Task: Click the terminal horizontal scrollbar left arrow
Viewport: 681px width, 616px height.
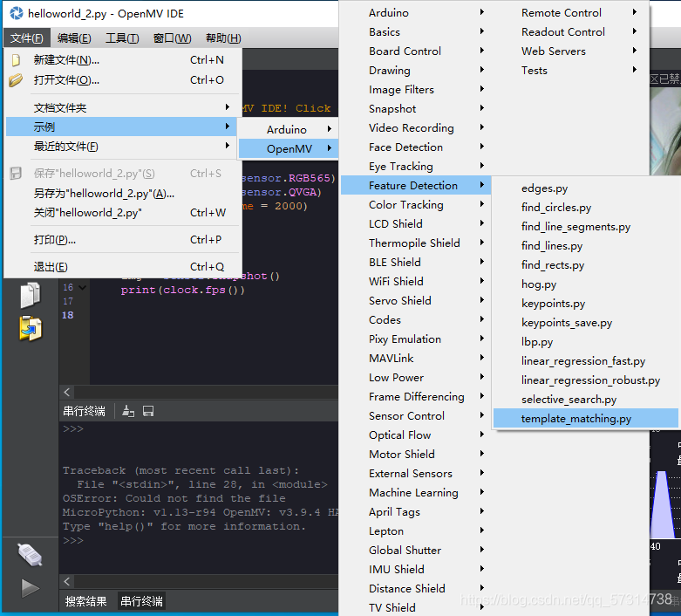Action: coord(68,581)
